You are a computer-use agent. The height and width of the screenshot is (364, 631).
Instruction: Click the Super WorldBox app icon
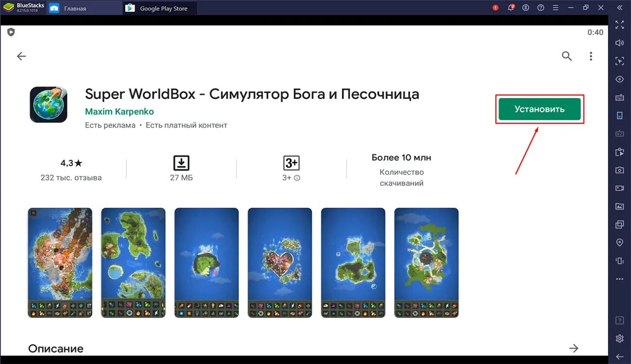coord(49,104)
